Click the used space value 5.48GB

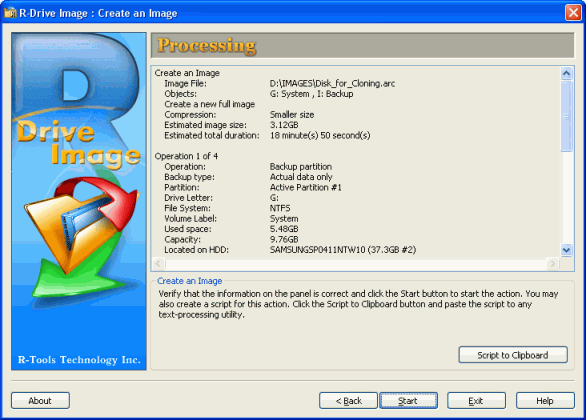(x=284, y=229)
